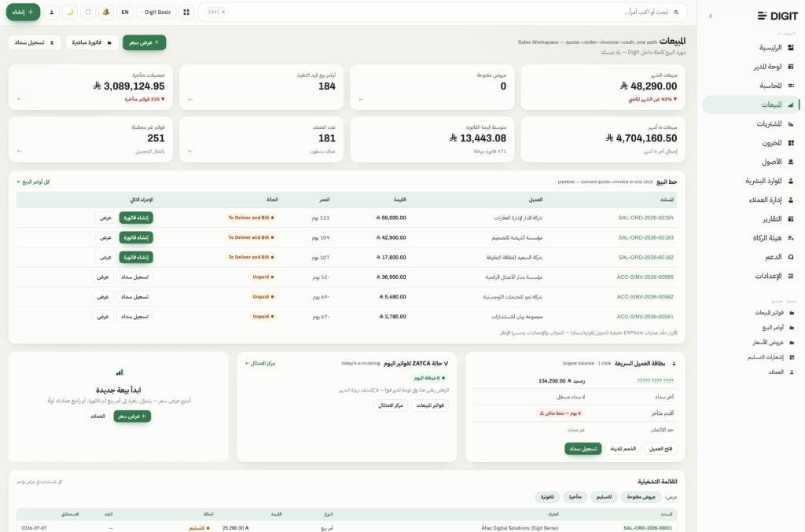Open الإعدادات settings section
Viewport: 805px width, 532px height.
[x=751, y=276]
